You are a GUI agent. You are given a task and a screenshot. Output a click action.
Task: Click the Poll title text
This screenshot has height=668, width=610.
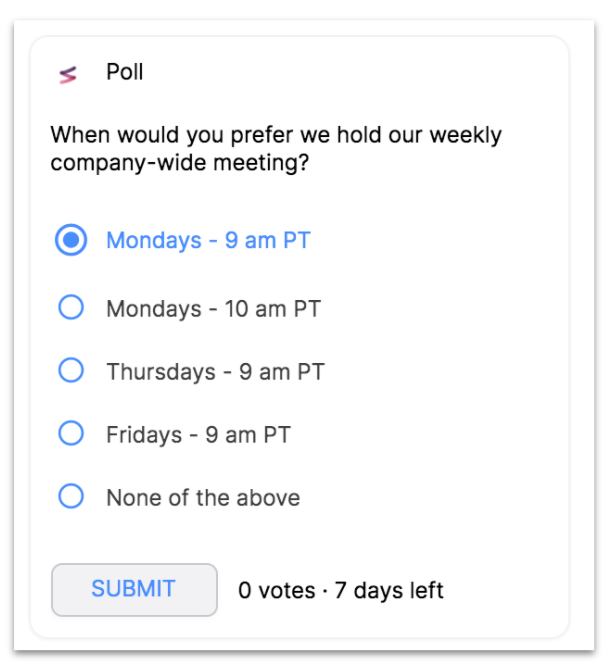124,72
